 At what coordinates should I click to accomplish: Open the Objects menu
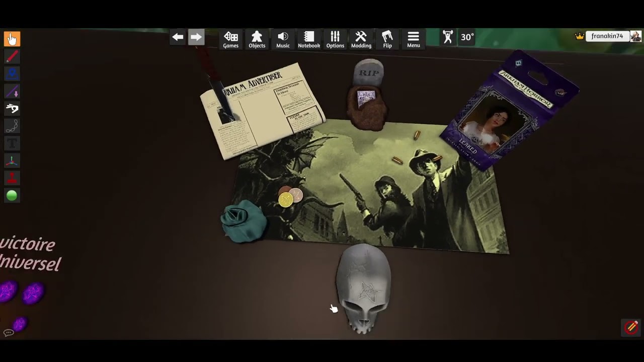click(257, 39)
